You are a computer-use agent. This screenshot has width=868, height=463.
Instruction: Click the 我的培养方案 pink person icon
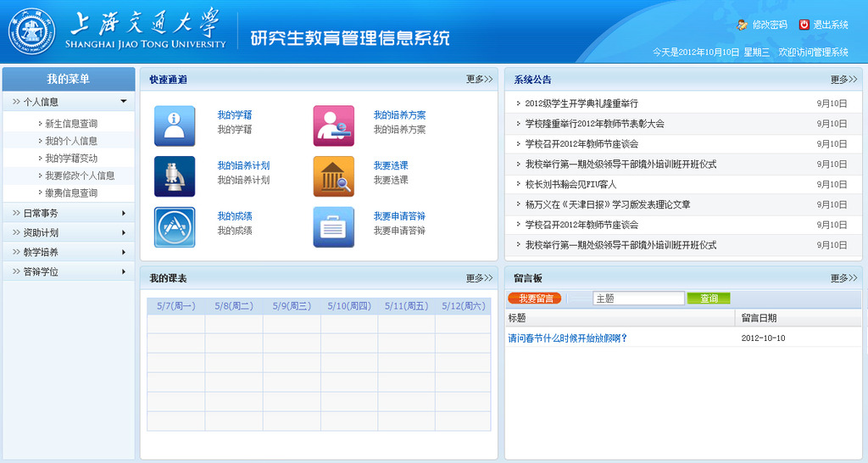click(x=333, y=126)
